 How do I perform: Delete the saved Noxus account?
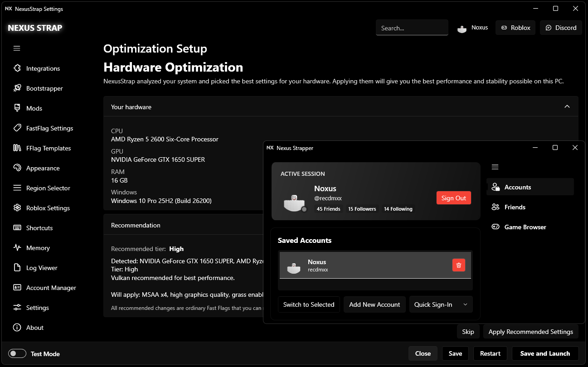coord(459,265)
